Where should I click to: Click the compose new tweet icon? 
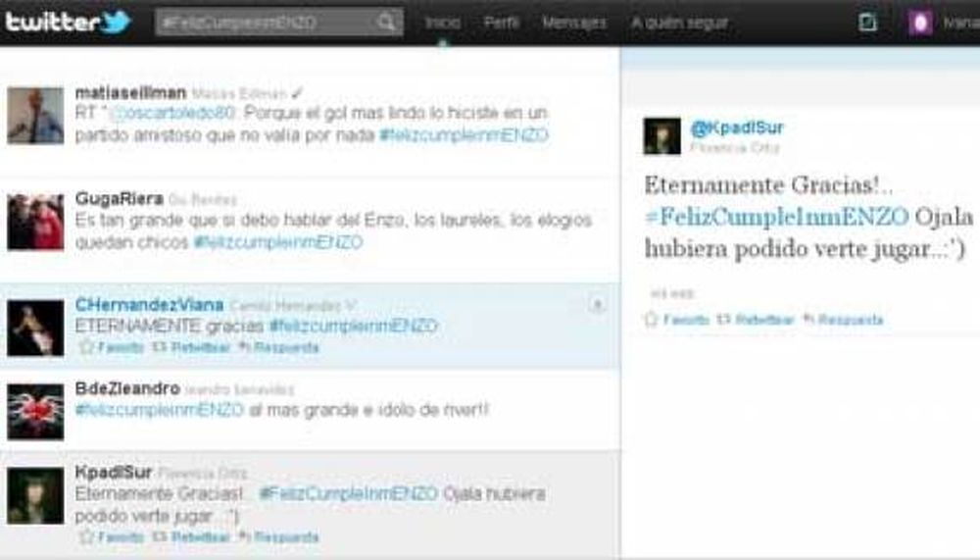coord(867,23)
